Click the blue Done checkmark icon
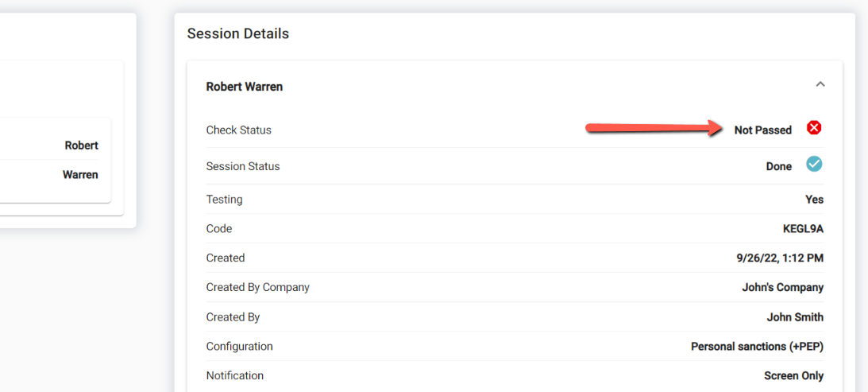 (x=814, y=165)
